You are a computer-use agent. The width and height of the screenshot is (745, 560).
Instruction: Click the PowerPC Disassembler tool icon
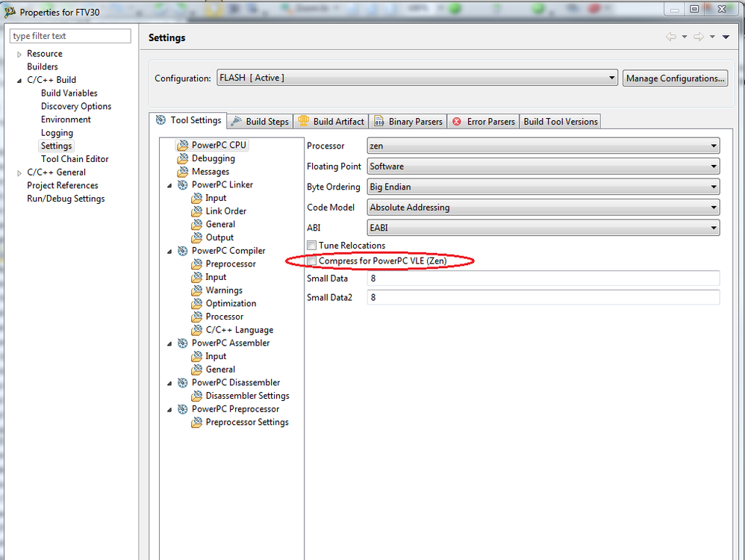point(182,383)
